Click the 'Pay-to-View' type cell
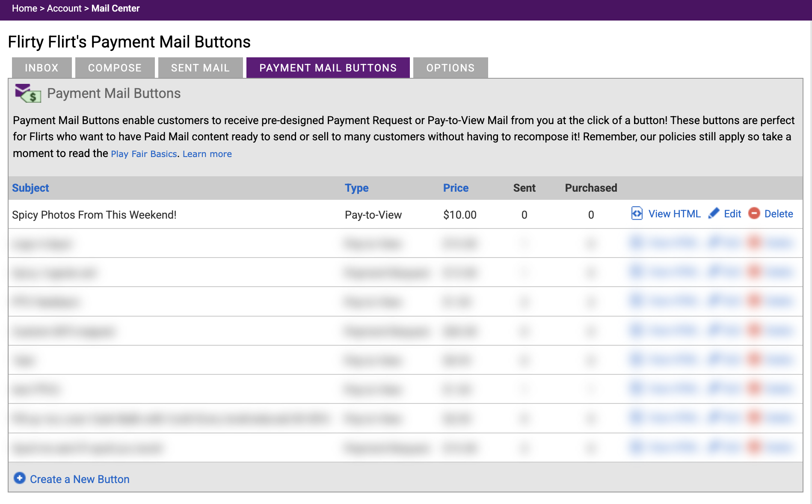 coord(373,215)
